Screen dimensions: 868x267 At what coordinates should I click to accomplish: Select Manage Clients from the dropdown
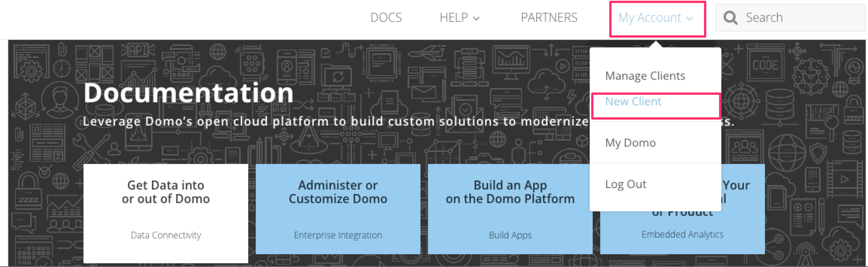point(645,76)
